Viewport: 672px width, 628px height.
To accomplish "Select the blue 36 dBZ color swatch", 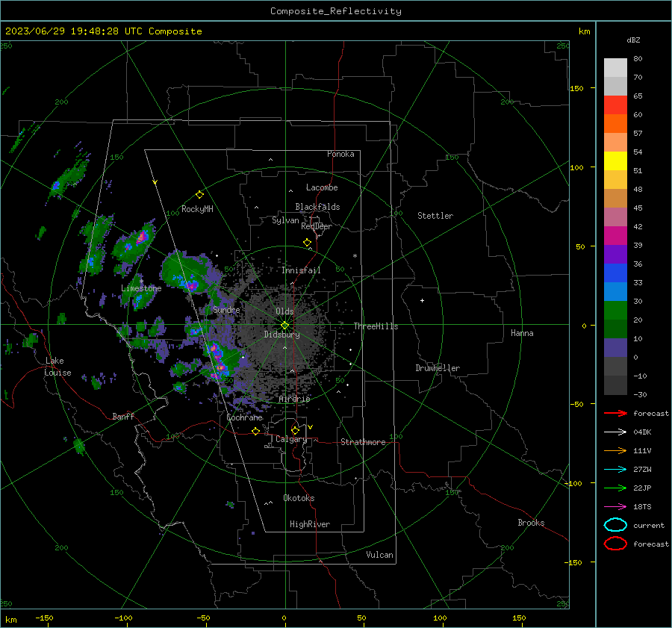I will (615, 273).
